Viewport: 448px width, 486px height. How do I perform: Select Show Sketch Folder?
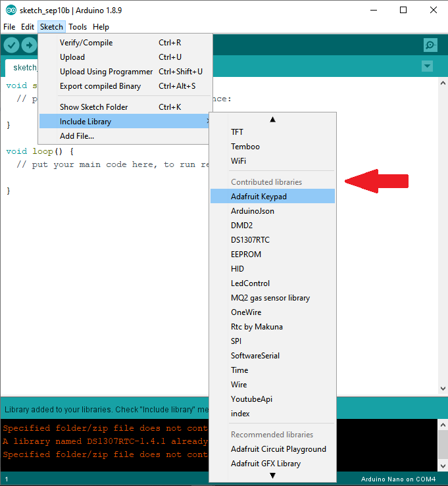tap(124, 107)
